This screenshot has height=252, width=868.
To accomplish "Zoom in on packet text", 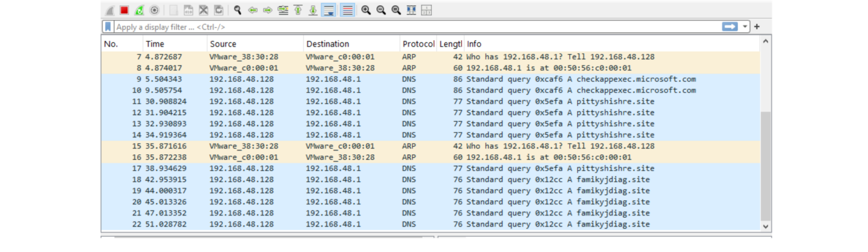I will (366, 10).
